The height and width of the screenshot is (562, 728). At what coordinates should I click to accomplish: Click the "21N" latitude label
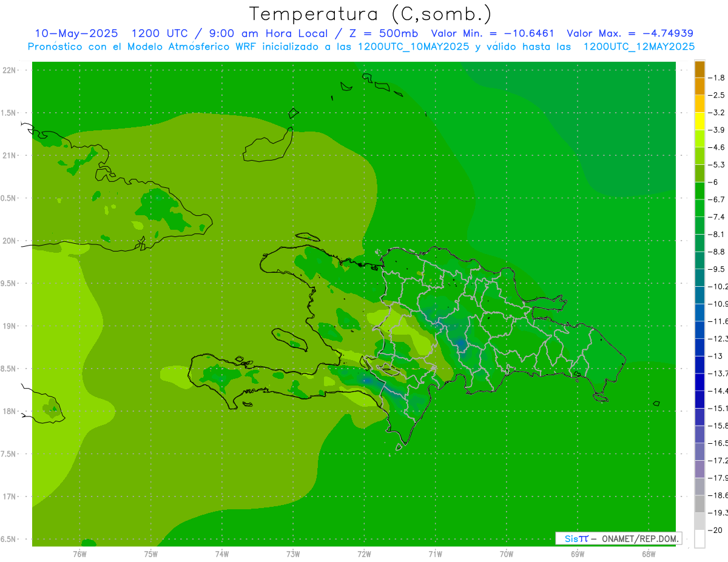click(9, 155)
